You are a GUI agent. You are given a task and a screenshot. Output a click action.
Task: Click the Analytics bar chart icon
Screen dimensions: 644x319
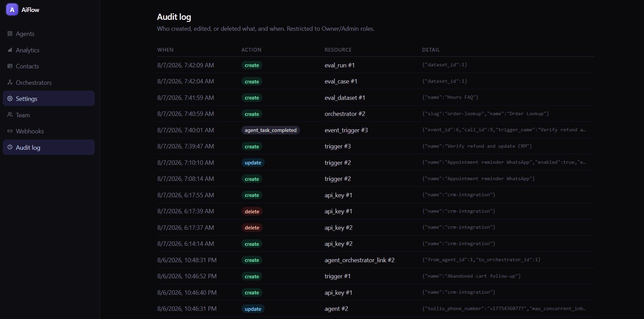[x=10, y=50]
